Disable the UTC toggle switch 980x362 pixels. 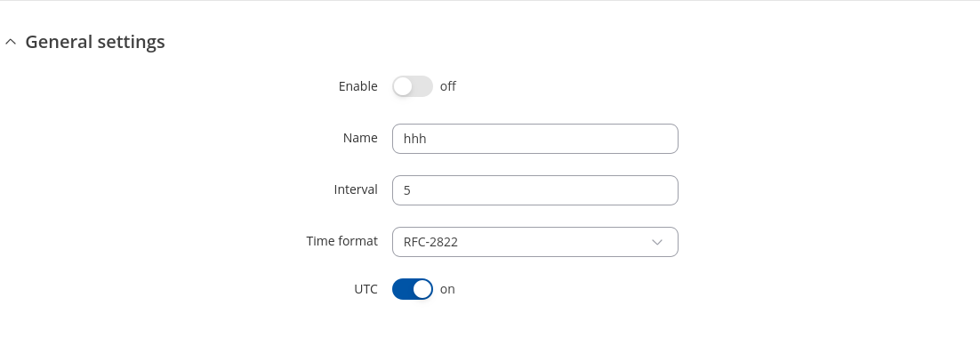tap(412, 289)
